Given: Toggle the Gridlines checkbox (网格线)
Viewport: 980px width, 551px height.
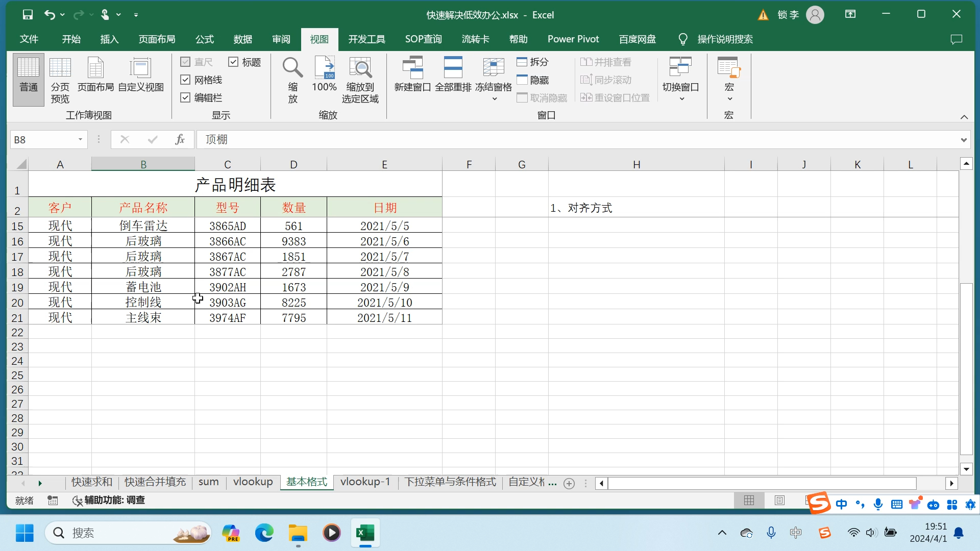Looking at the screenshot, I should 185,80.
